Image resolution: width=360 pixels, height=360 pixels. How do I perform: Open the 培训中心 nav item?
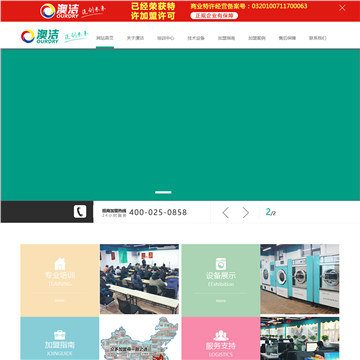[165, 38]
